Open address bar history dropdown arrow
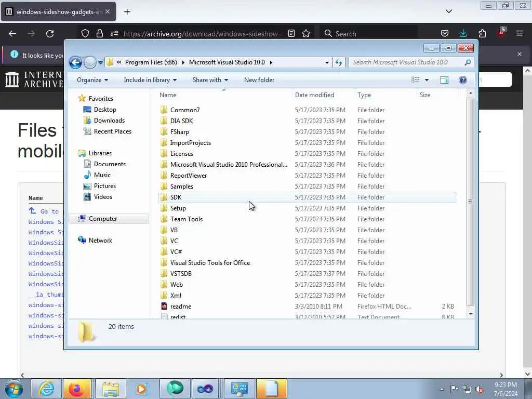 coord(327,62)
